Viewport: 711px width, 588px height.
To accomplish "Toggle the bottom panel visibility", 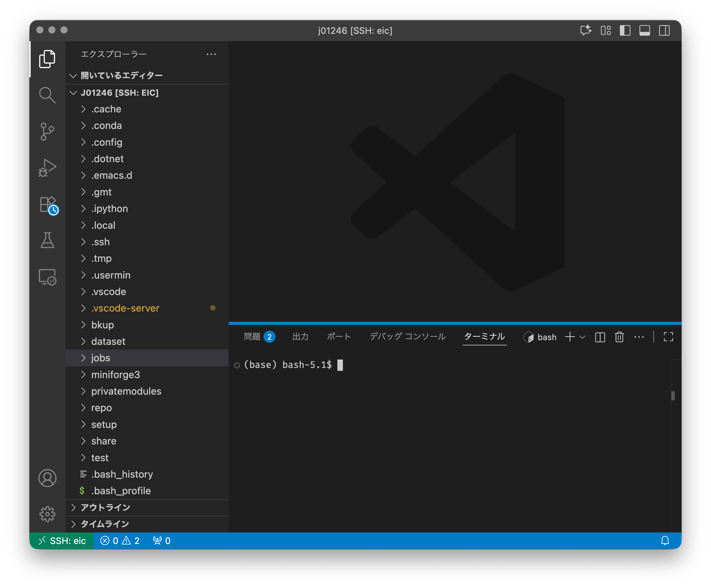I will (x=645, y=30).
